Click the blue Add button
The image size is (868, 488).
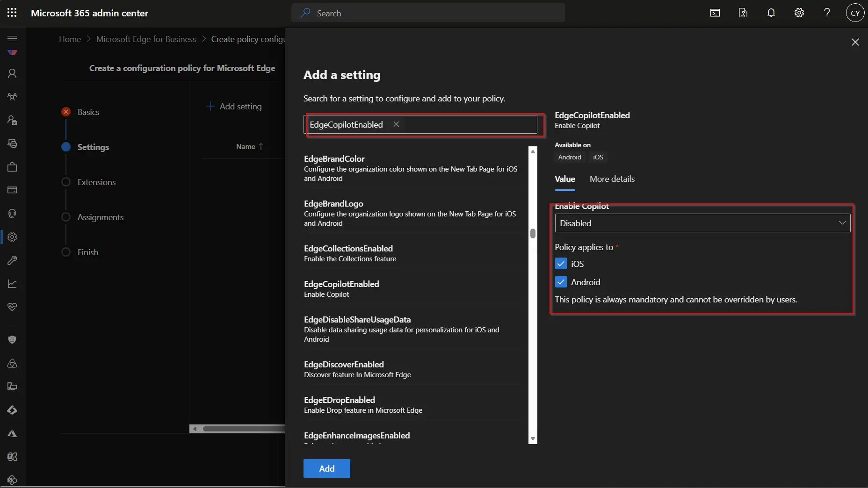[x=326, y=468]
